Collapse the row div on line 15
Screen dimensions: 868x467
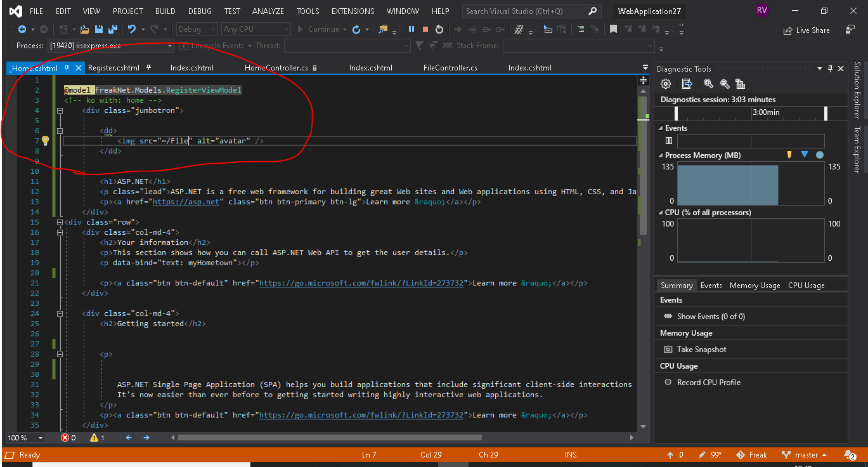click(x=60, y=222)
